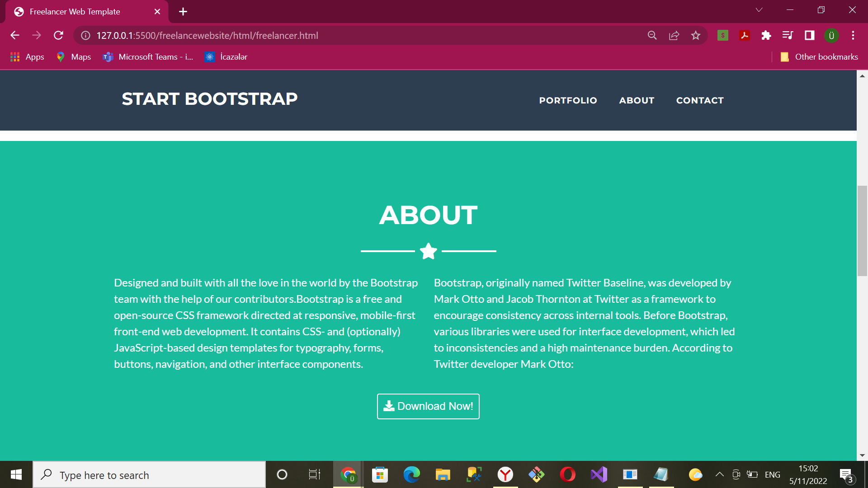Open Adobe Acrobat extension
The width and height of the screenshot is (868, 488).
tap(745, 35)
